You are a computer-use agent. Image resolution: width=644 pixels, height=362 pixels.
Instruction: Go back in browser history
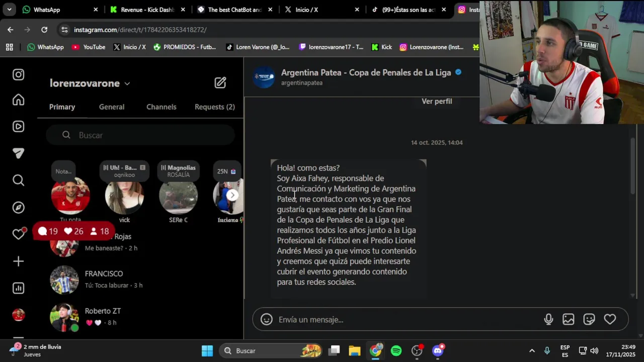[x=11, y=30]
